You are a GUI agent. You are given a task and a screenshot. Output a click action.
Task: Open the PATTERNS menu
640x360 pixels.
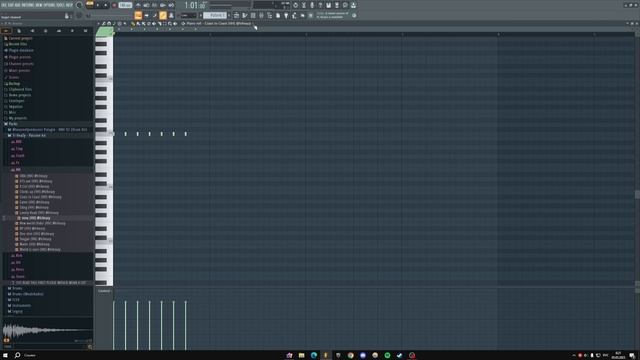pos(28,5)
